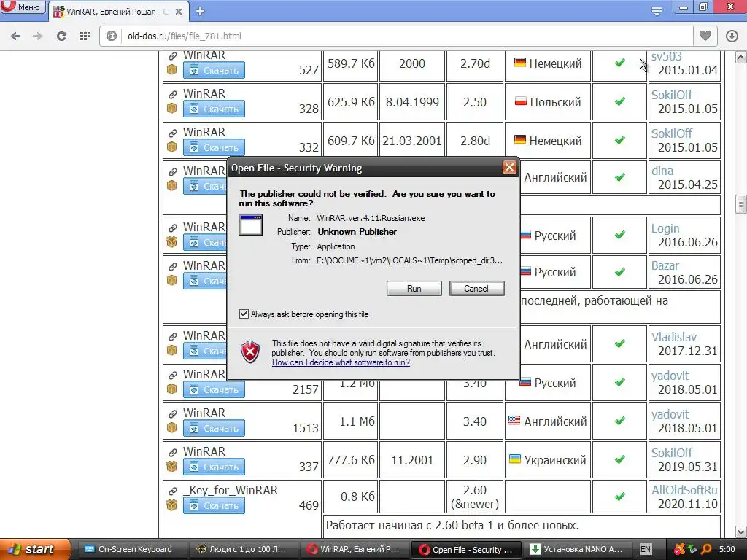
Task: Go forward with the browser forward arrow
Action: pos(38,36)
